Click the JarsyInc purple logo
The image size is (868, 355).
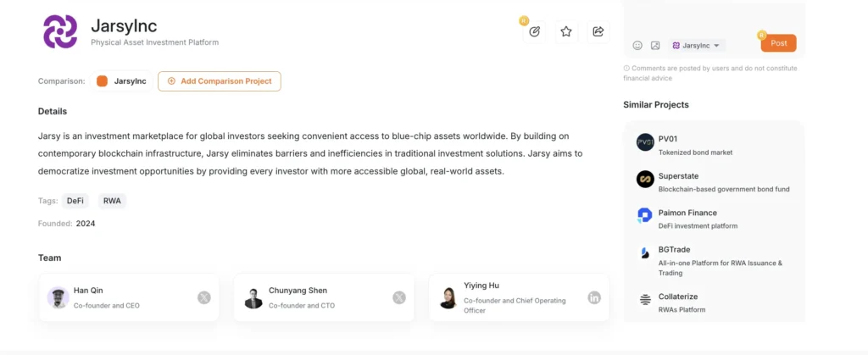pyautogui.click(x=60, y=31)
